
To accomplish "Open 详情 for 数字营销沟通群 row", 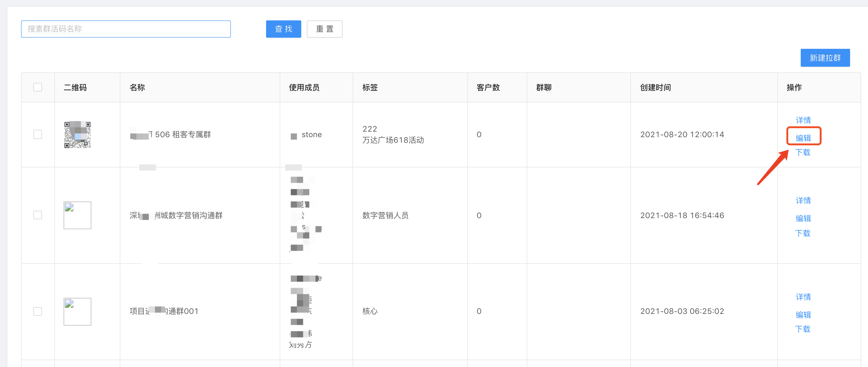I will point(803,201).
